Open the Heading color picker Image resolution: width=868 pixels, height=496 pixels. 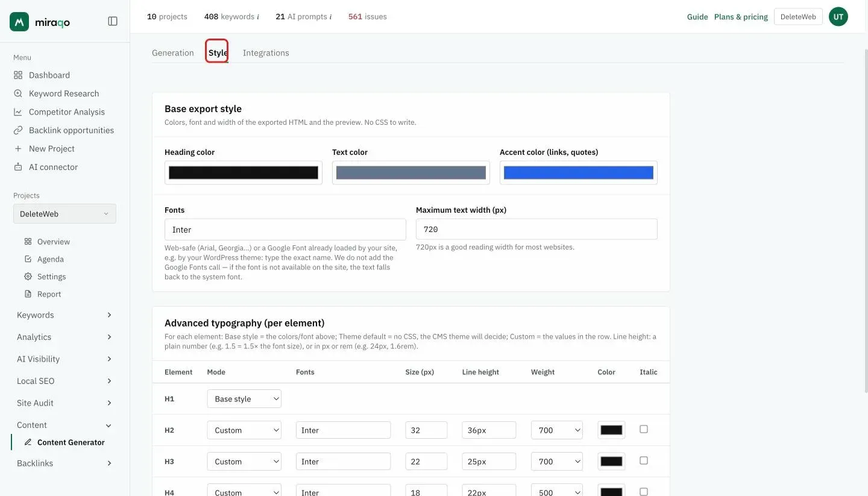(x=244, y=173)
